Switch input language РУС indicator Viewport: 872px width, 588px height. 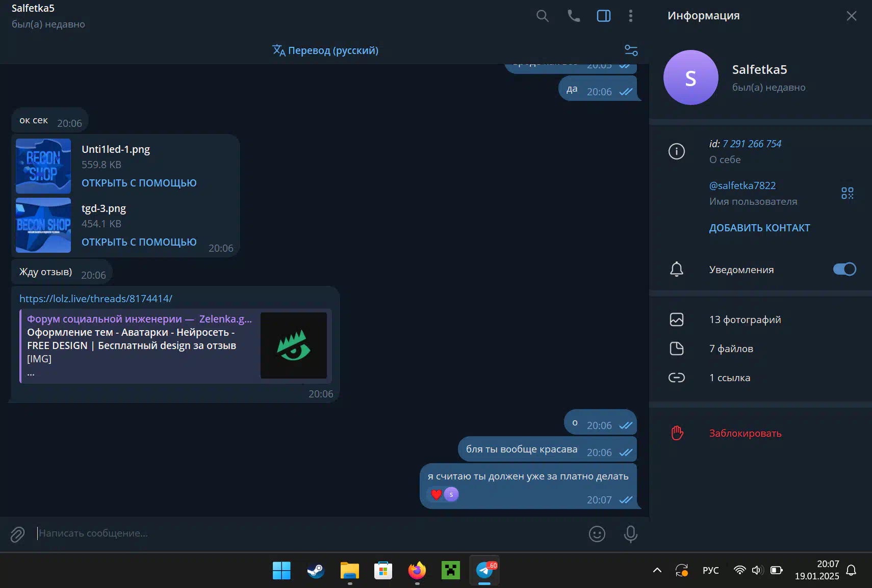[x=710, y=570]
